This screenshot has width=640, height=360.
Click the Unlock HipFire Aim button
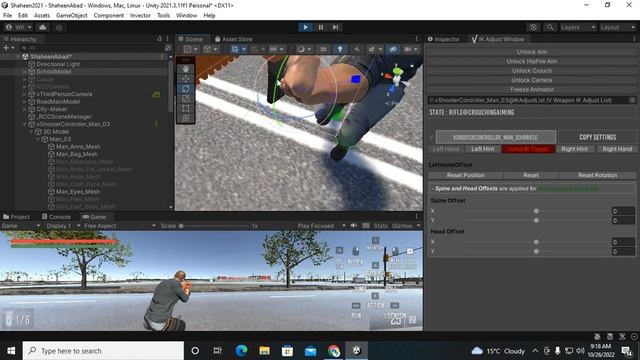[531, 61]
